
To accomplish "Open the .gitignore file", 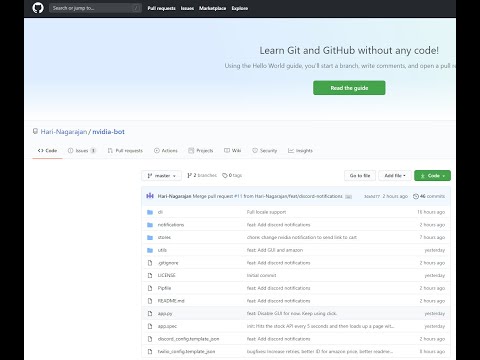I will click(x=168, y=263).
